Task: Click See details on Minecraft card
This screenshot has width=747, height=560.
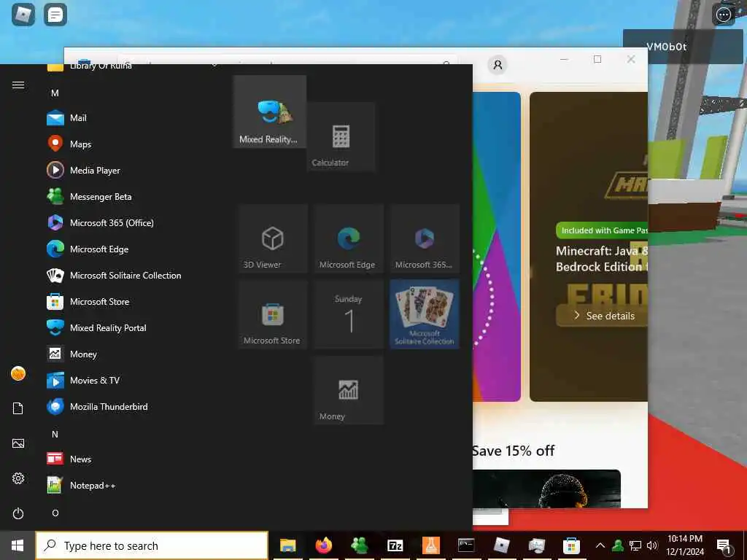Action: point(602,316)
